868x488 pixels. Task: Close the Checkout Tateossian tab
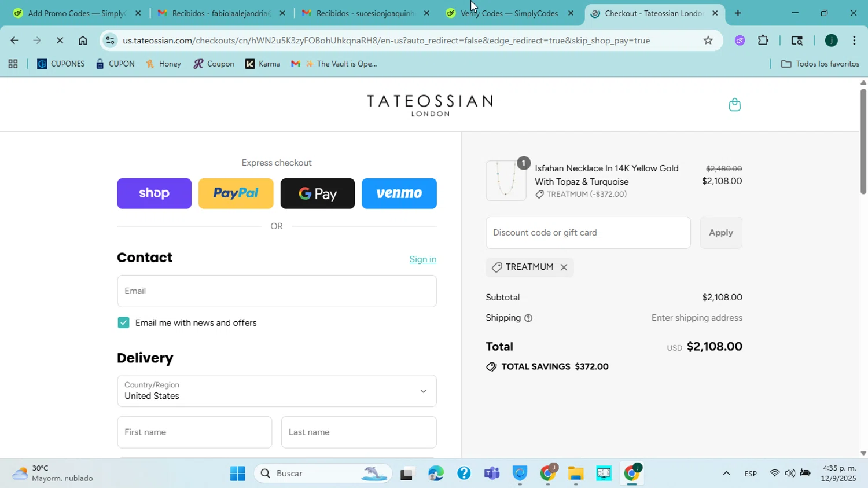click(x=715, y=13)
